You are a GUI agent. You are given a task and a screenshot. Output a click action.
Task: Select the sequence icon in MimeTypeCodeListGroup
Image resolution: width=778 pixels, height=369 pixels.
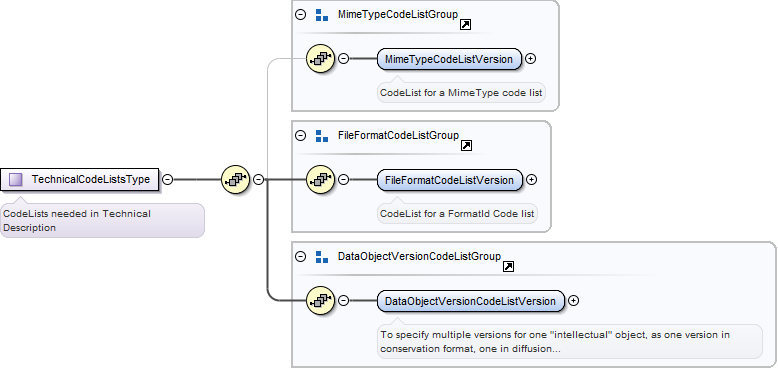(x=321, y=59)
